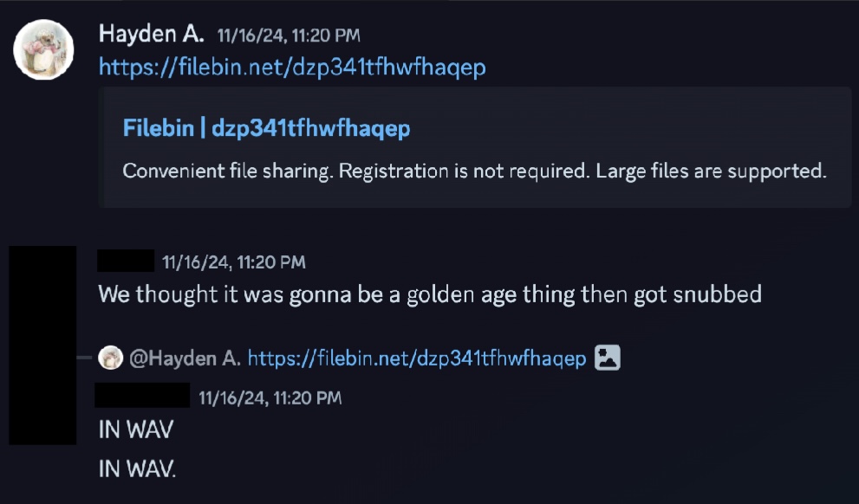The height and width of the screenshot is (504, 859).
Task: Click the reply connector line beside @Hayden A.
Action: (84, 358)
